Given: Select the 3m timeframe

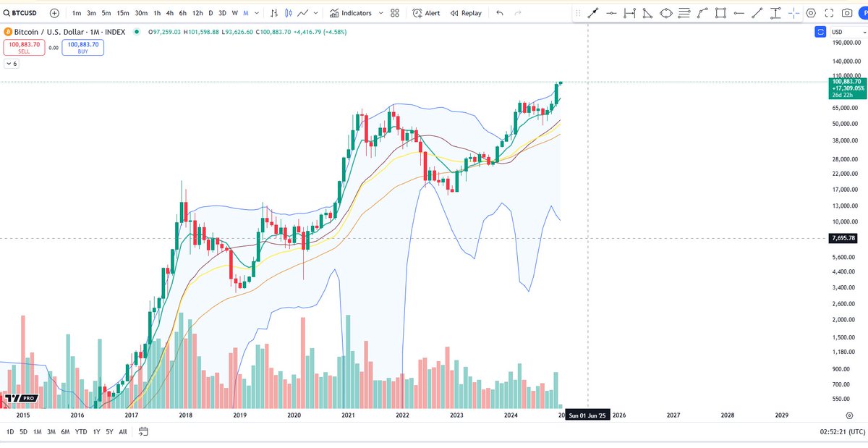Looking at the screenshot, I should coord(91,13).
